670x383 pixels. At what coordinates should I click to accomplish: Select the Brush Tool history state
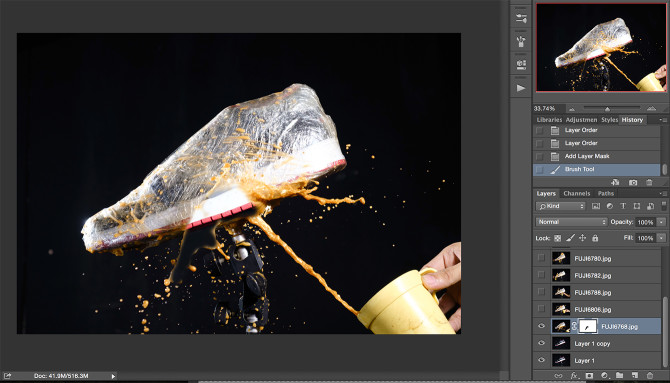point(597,170)
